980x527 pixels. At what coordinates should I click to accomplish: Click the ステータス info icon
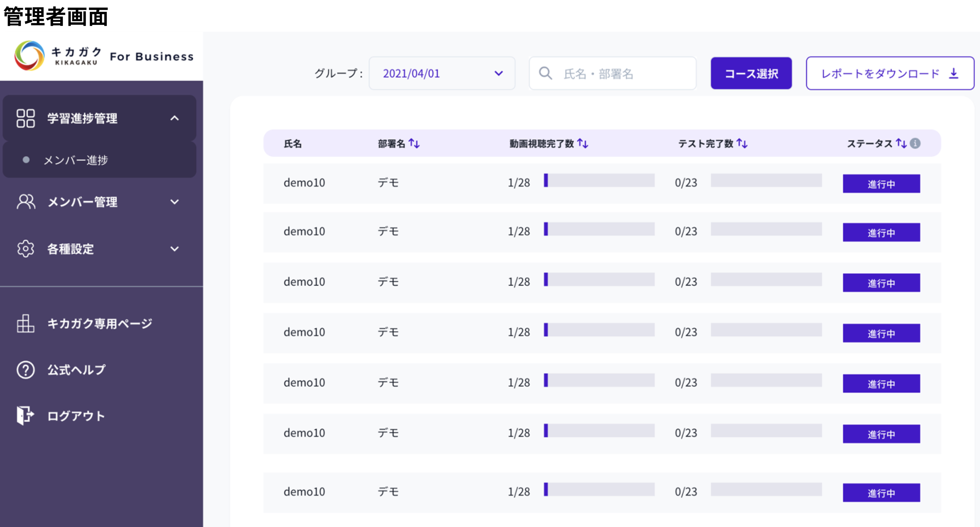pyautogui.click(x=915, y=143)
